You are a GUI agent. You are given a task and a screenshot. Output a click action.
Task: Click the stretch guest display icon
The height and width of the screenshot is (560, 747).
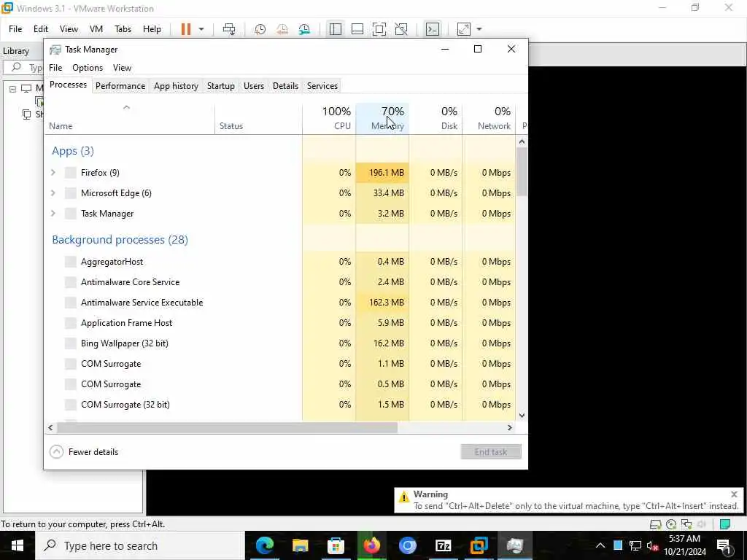(x=464, y=29)
